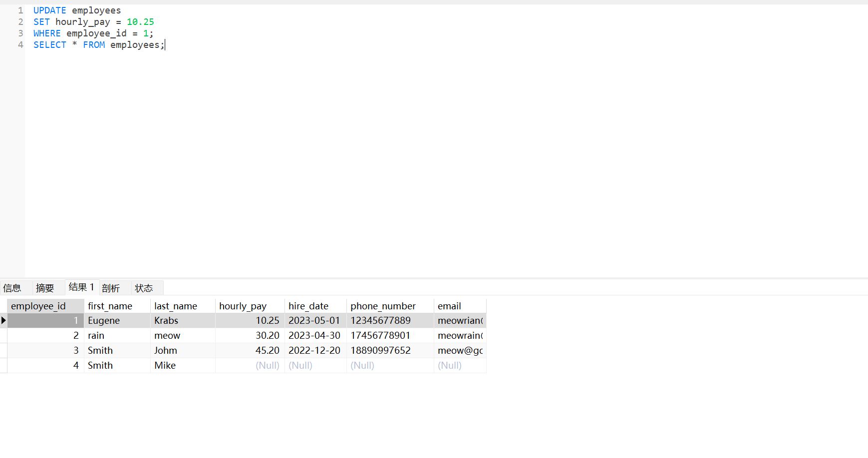The height and width of the screenshot is (458, 868).
Task: Click the phone_number column header
Action: [383, 306]
